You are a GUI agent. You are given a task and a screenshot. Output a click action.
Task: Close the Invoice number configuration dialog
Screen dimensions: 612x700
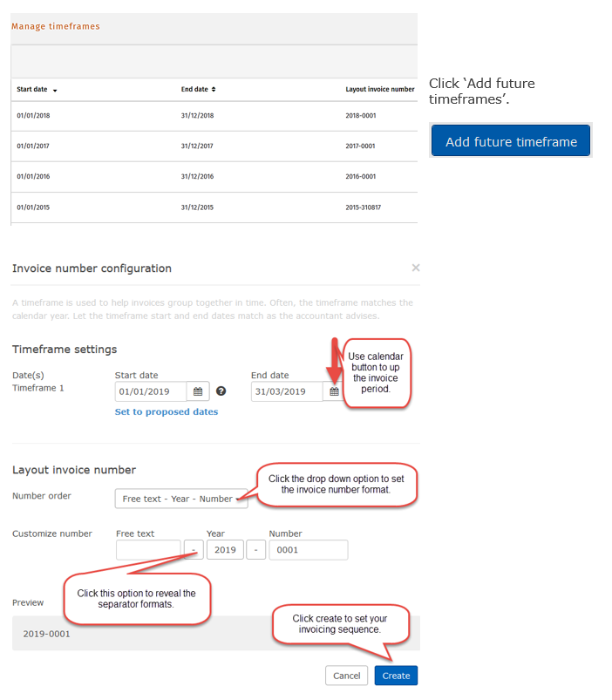[416, 268]
